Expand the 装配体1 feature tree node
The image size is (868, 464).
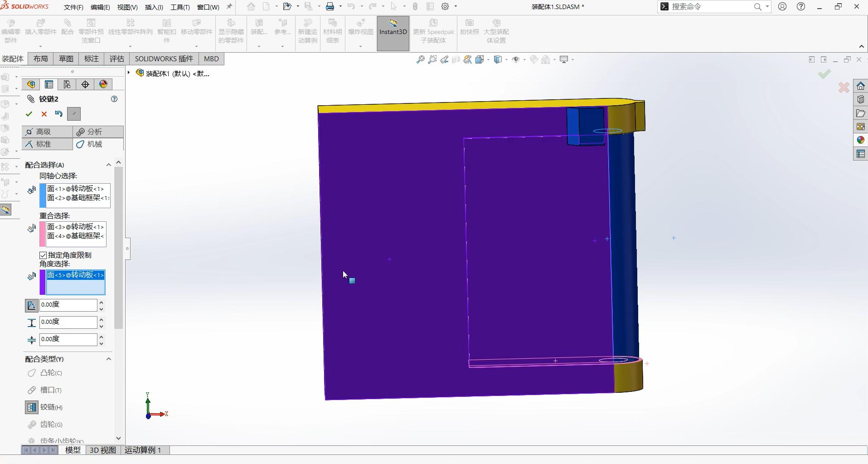[129, 73]
